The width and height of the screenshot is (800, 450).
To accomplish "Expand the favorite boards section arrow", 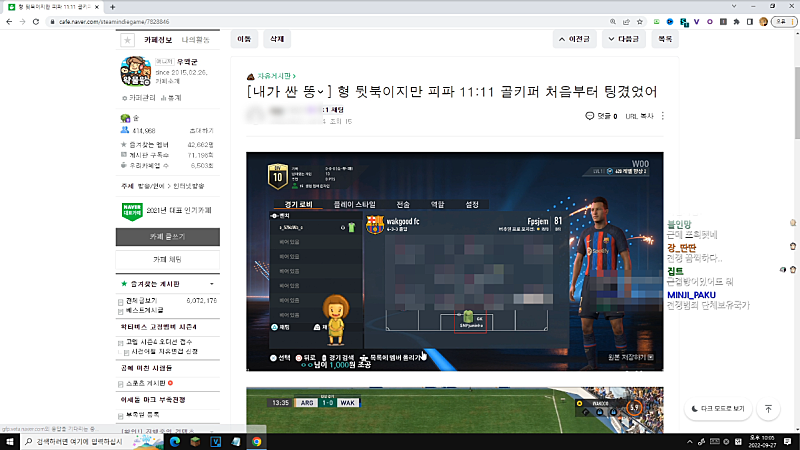I will click(x=212, y=284).
